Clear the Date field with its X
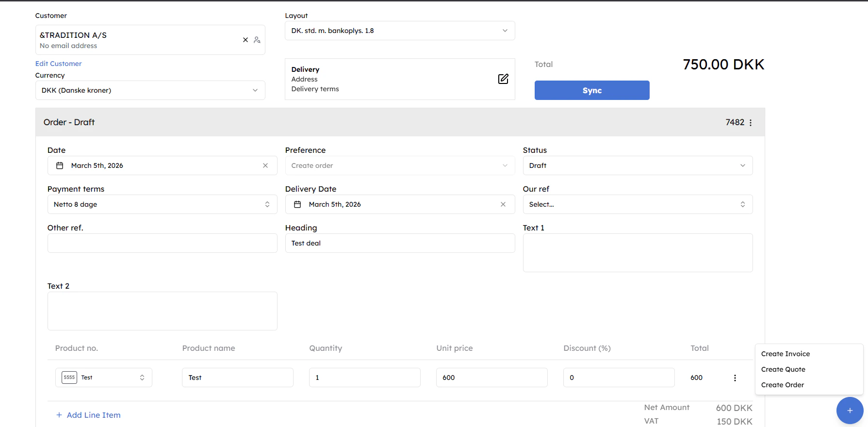 tap(265, 165)
